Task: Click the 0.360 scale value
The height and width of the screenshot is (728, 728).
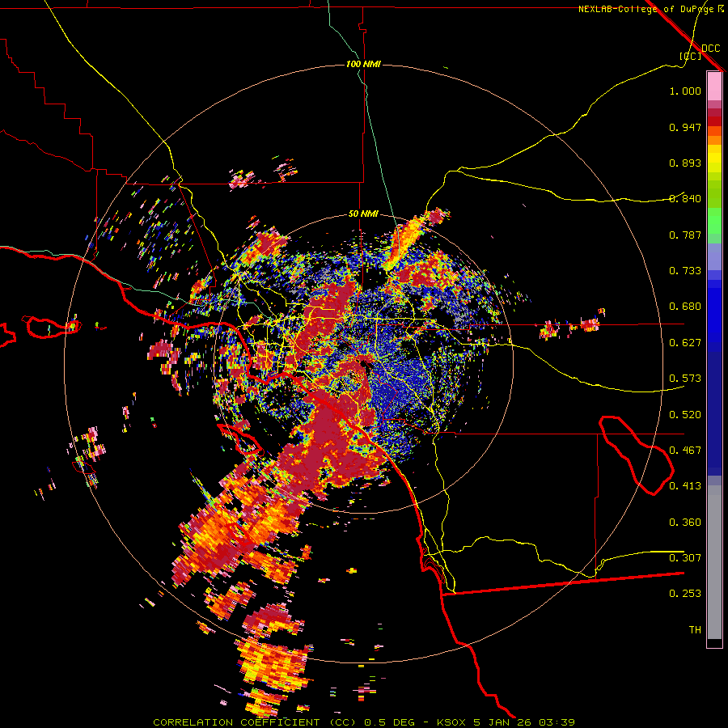Action: point(685,523)
